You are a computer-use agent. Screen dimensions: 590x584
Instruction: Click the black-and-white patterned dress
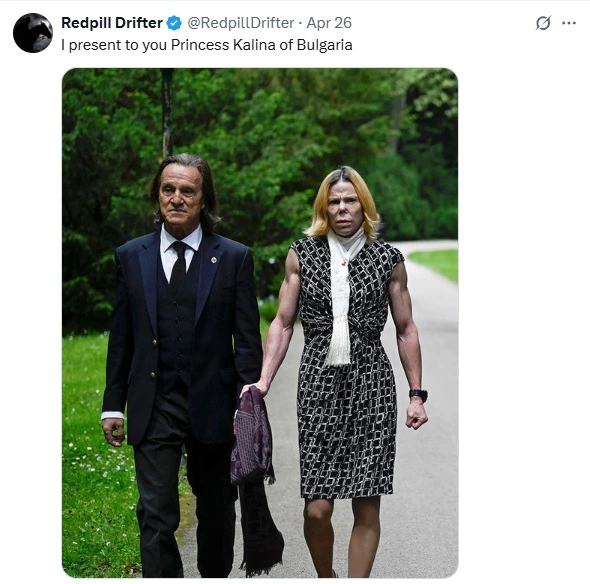coord(346,369)
